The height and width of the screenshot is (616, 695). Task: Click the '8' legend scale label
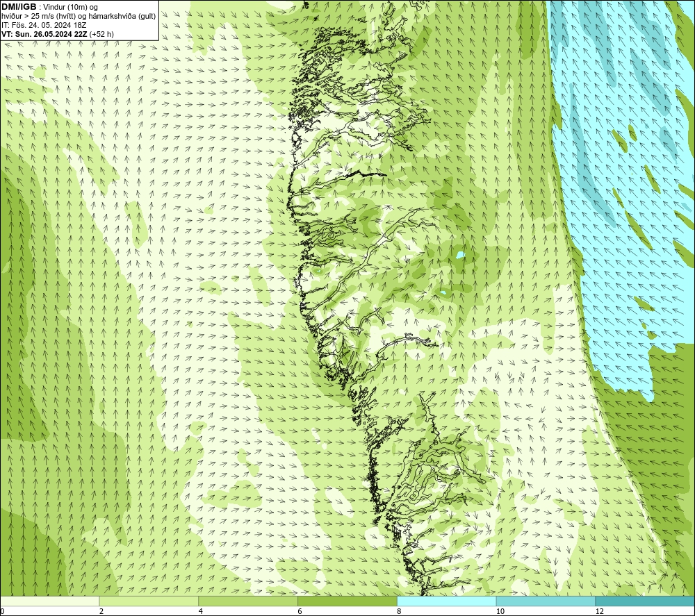click(400, 611)
